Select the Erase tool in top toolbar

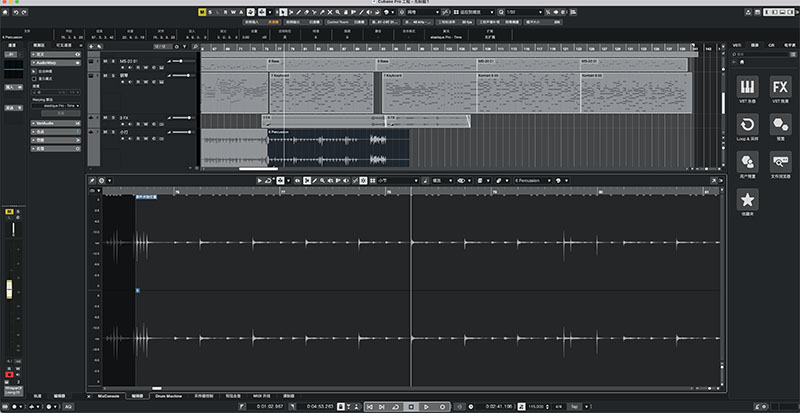point(307,12)
